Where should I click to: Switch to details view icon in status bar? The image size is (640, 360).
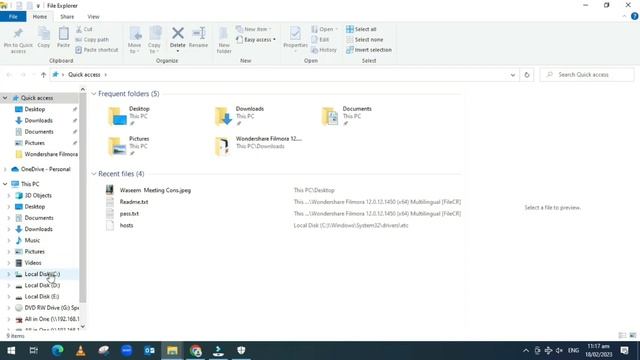(x=622, y=336)
